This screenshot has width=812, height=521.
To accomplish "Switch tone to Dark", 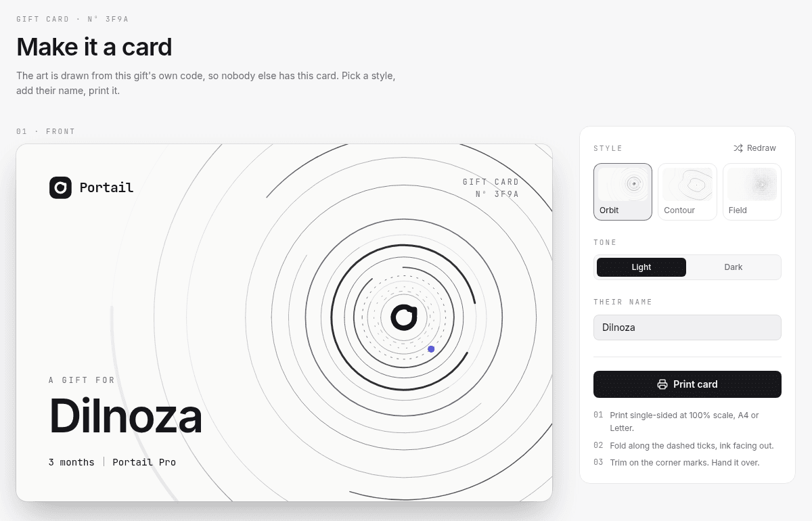I will pyautogui.click(x=734, y=267).
